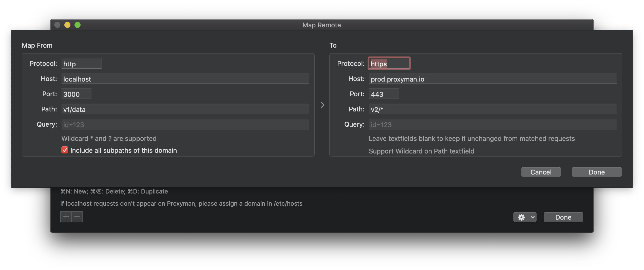This screenshot has height=270, width=644.
Task: Select the Map From section header
Action: 37,45
